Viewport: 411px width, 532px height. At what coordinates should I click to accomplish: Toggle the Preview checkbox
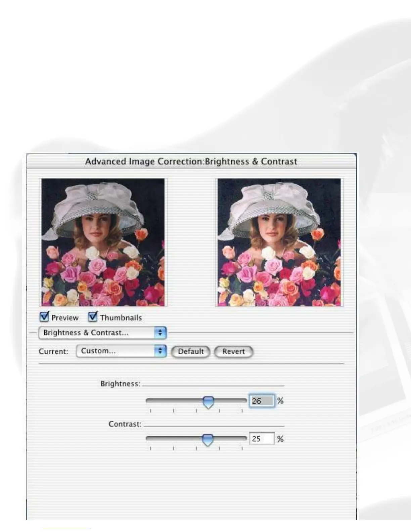44,317
